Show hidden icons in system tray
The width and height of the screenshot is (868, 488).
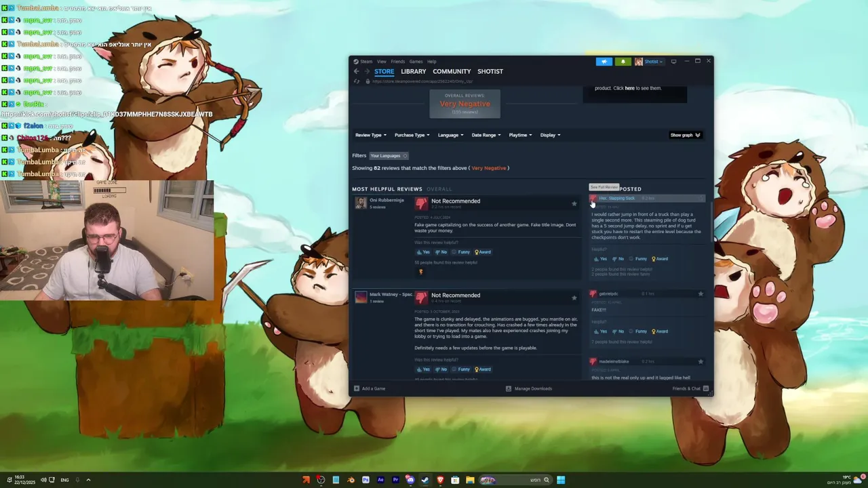(88, 480)
